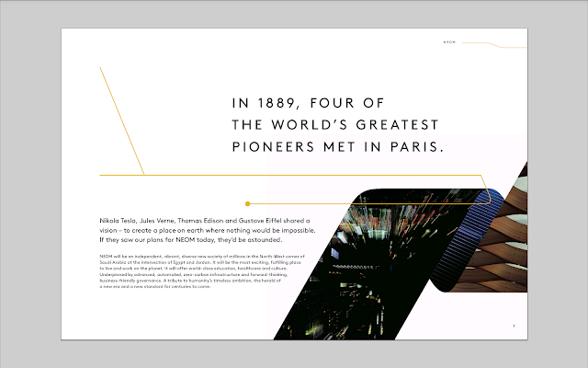Click the small line starting "NEOM will be an independent"

click(202, 257)
